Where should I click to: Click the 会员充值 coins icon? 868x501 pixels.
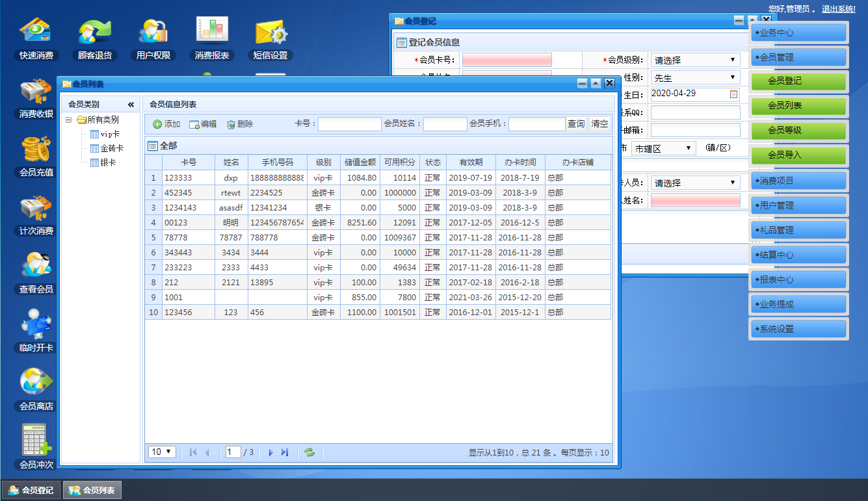tap(36, 149)
